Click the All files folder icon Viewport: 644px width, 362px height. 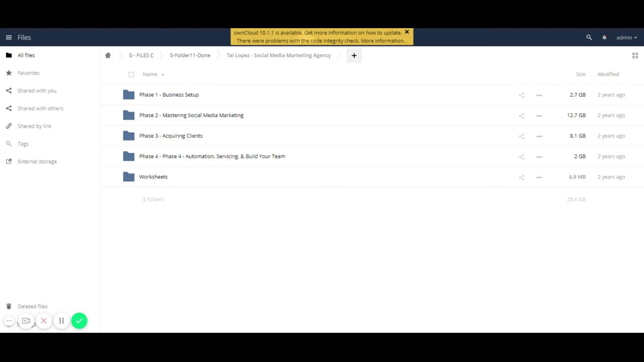click(9, 55)
